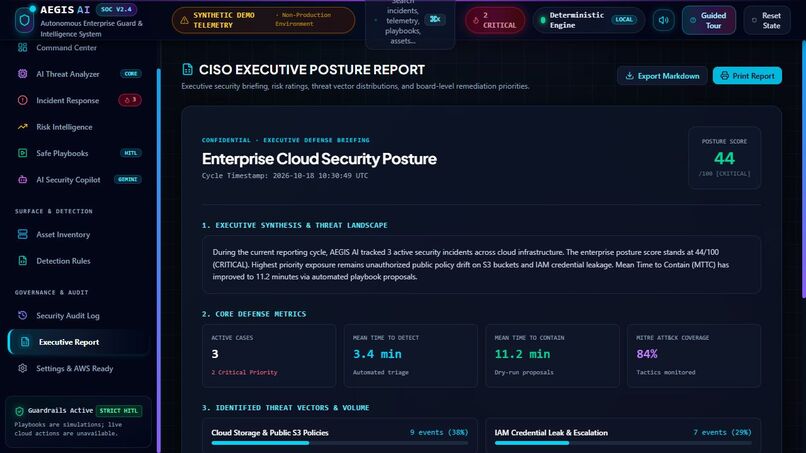Click the warning triangle in telemetry banner
Screen dimensions: 806x453
(184, 21)
